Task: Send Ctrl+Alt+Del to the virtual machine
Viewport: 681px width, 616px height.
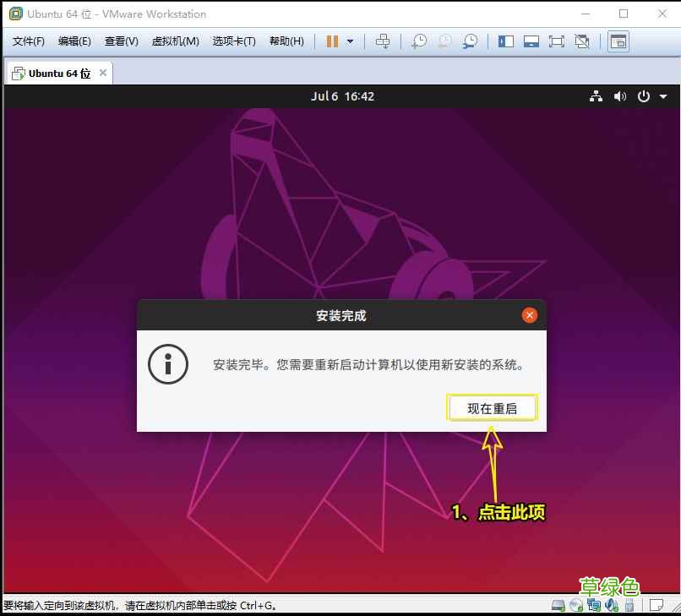Action: coord(383,41)
